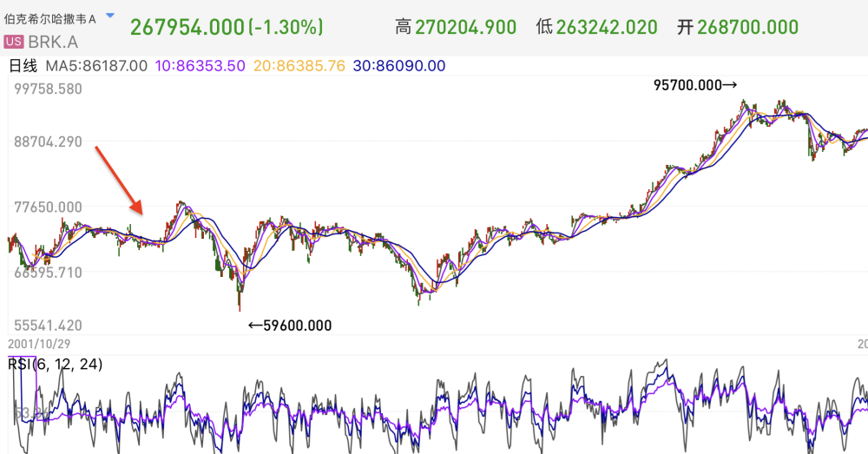Click the RSI(6, 12, 24) indicator label
Image resolution: width=868 pixels, height=454 pixels.
(x=56, y=365)
